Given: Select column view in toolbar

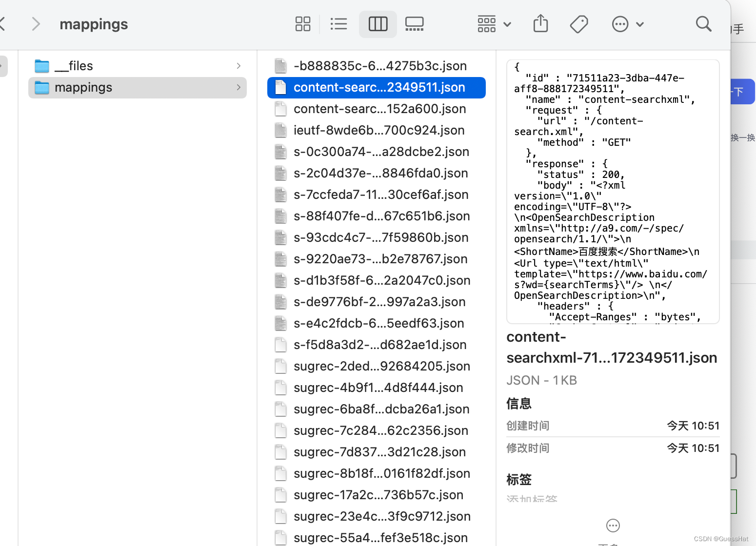Looking at the screenshot, I should (378, 24).
